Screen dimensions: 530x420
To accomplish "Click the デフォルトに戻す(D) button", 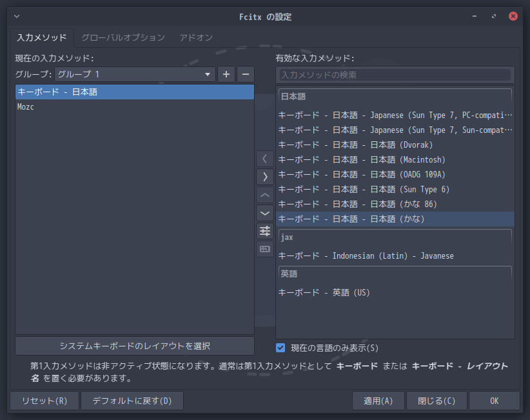I will click(x=132, y=401).
